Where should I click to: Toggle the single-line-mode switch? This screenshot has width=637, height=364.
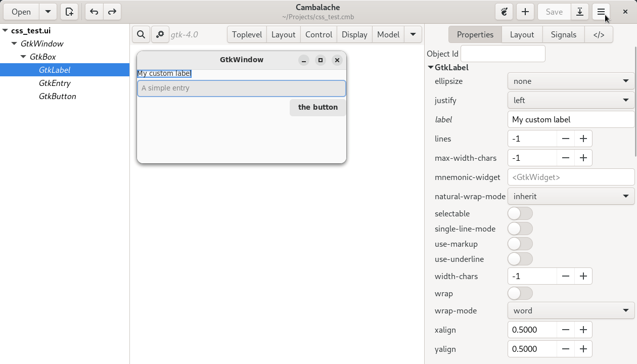point(520,229)
